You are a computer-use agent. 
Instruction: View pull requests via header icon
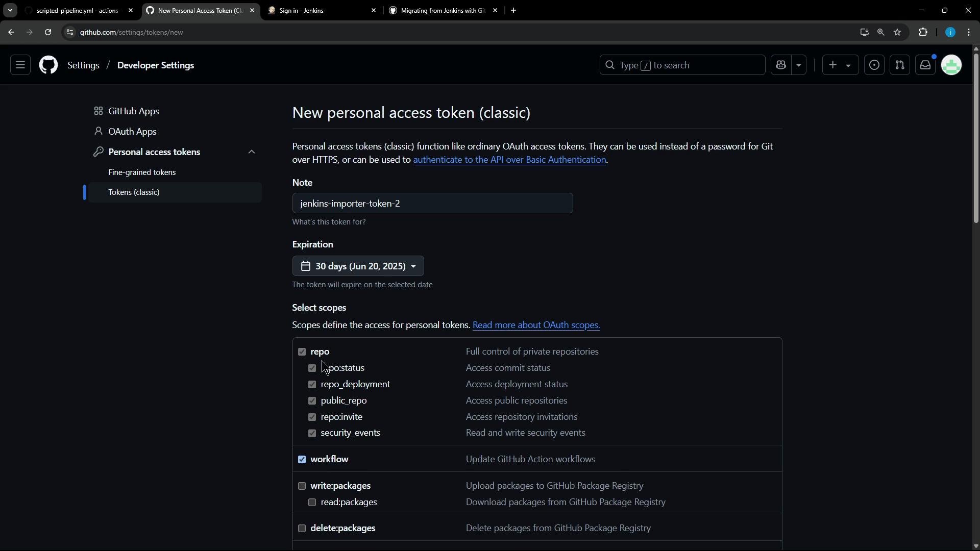tap(900, 65)
